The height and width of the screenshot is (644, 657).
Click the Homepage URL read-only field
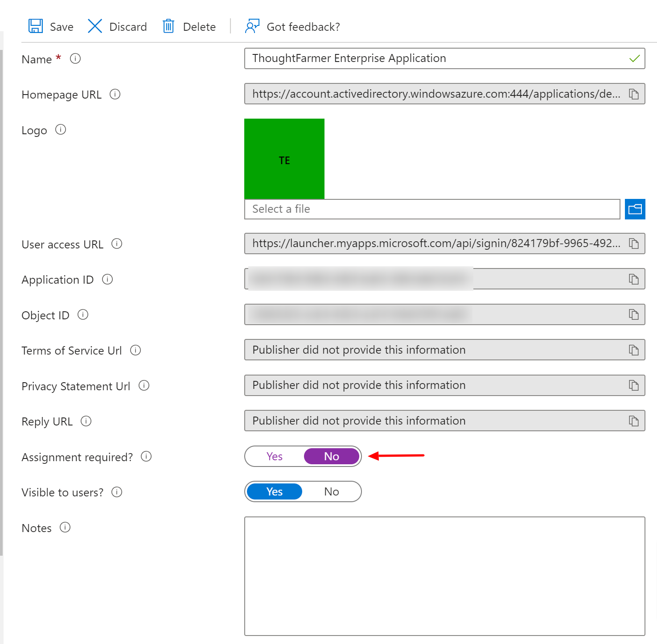tap(445, 94)
